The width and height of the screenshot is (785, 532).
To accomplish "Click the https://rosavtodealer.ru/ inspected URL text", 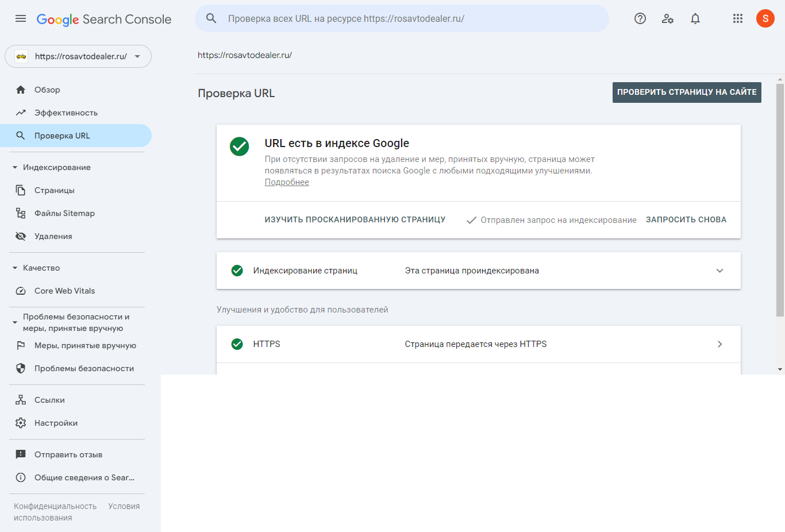I will click(x=245, y=55).
